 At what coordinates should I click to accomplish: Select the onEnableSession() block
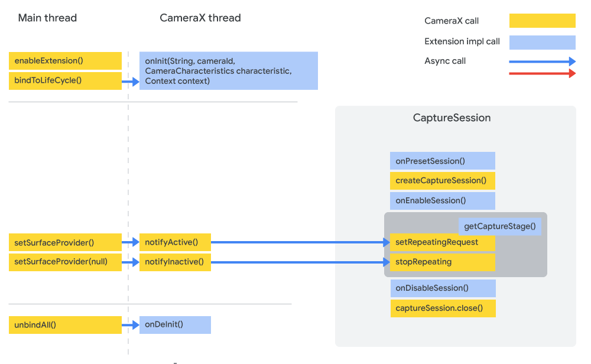[x=442, y=201]
